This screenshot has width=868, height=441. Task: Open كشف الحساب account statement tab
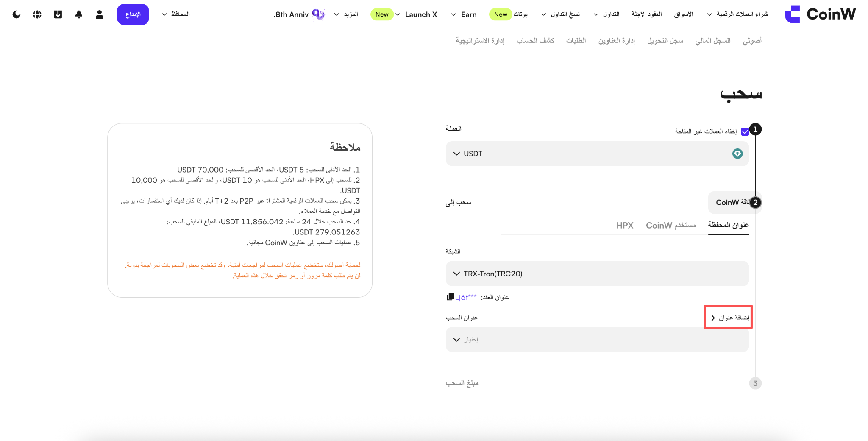point(535,41)
